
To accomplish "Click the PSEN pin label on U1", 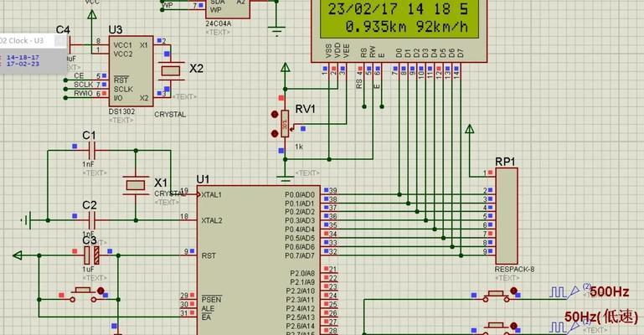I will (x=212, y=299).
